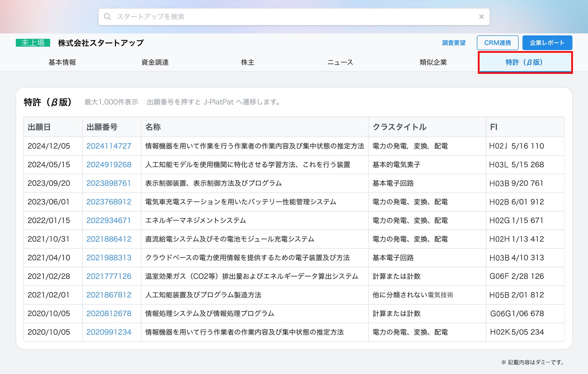Open application number 2022934671
588x374 pixels.
109,221
